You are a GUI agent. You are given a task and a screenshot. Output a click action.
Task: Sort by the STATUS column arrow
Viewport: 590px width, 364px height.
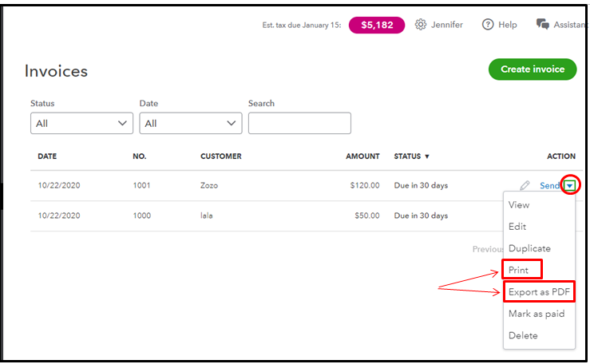coord(426,156)
